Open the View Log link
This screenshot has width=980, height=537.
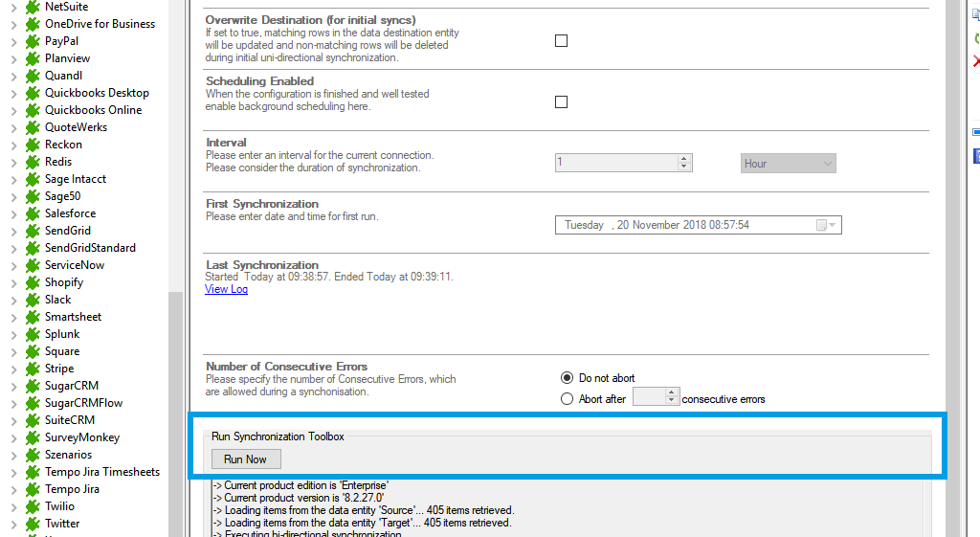(x=226, y=289)
